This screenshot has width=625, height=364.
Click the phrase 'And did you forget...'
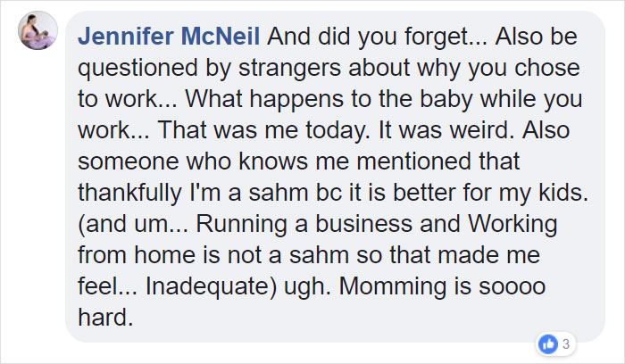pos(356,38)
